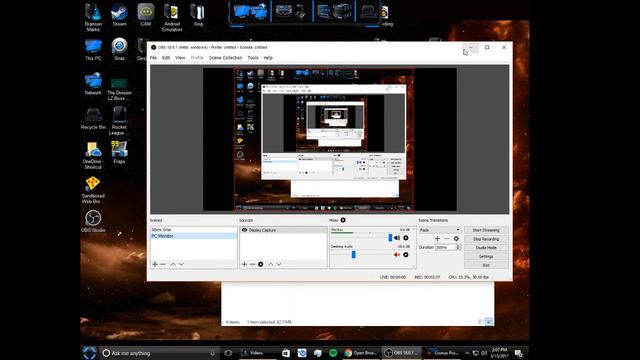
Task: Click the Mic/Aux volume slider handle
Action: 390,238
